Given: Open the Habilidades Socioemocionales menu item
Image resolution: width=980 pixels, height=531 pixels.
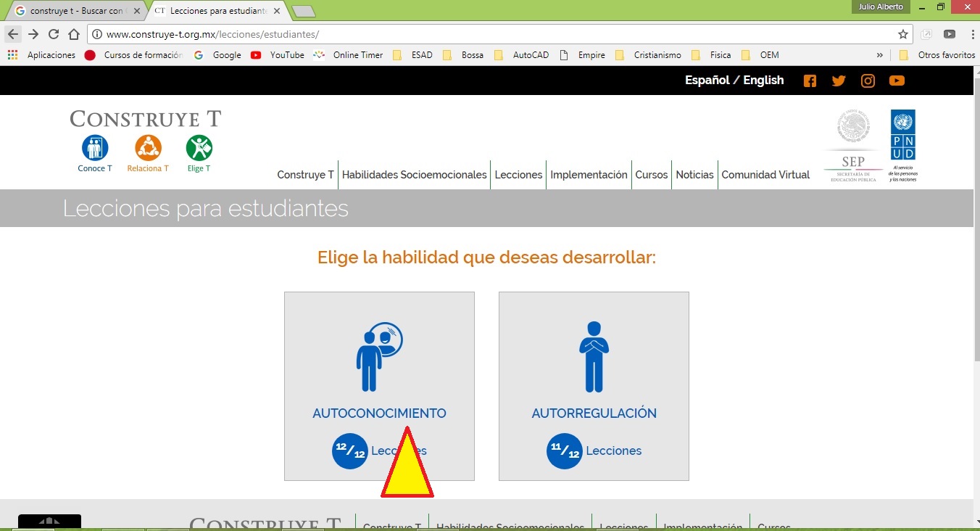Looking at the screenshot, I should pyautogui.click(x=414, y=174).
